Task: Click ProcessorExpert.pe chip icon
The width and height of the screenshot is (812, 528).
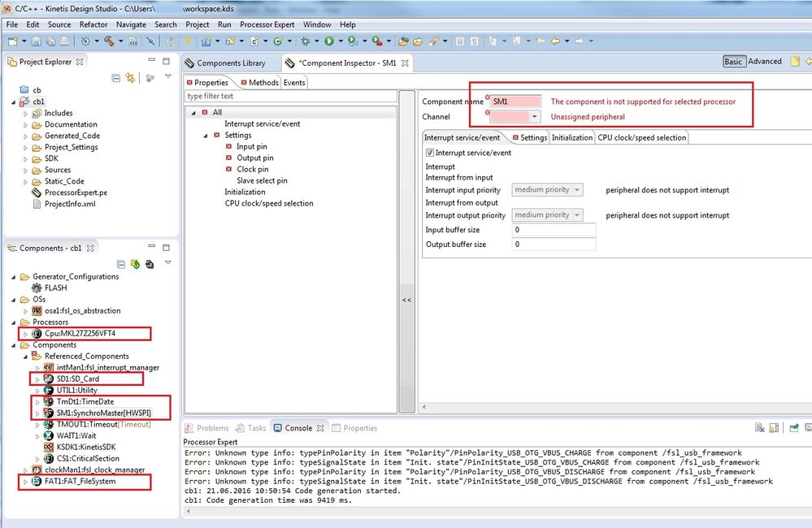Action: [x=37, y=193]
